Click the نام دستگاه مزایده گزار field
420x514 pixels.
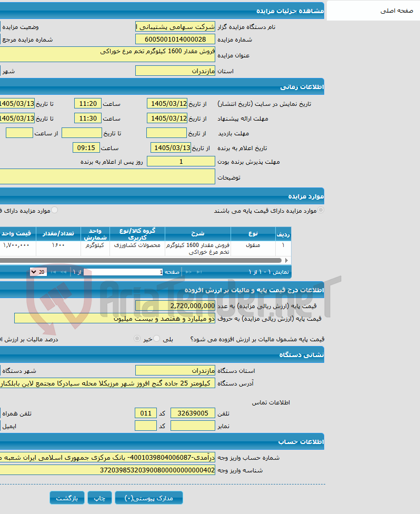click(175, 26)
